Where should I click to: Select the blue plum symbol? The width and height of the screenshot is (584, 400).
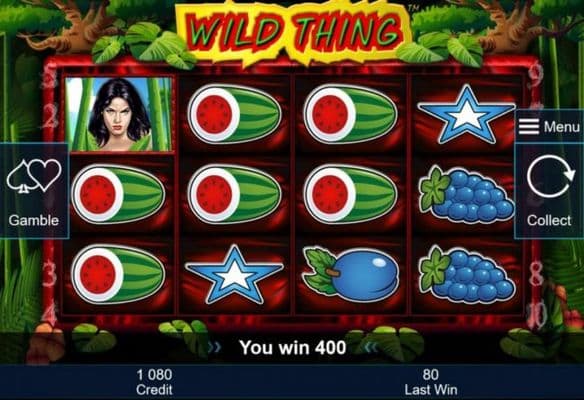pos(351,274)
